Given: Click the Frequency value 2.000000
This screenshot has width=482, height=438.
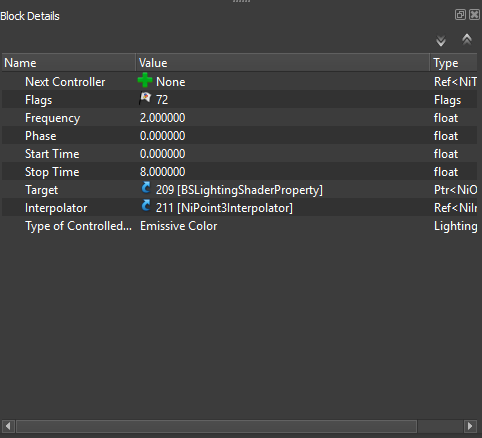Looking at the screenshot, I should pyautogui.click(x=163, y=118).
